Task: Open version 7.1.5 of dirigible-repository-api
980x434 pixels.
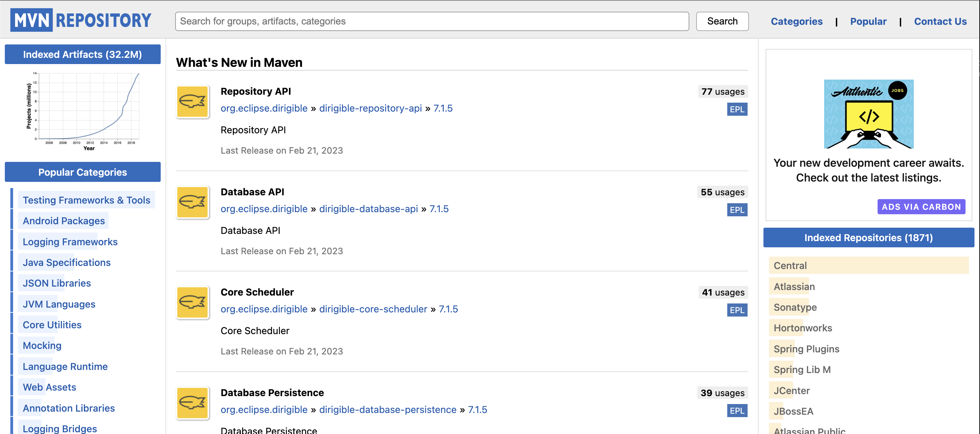Action: 443,108
